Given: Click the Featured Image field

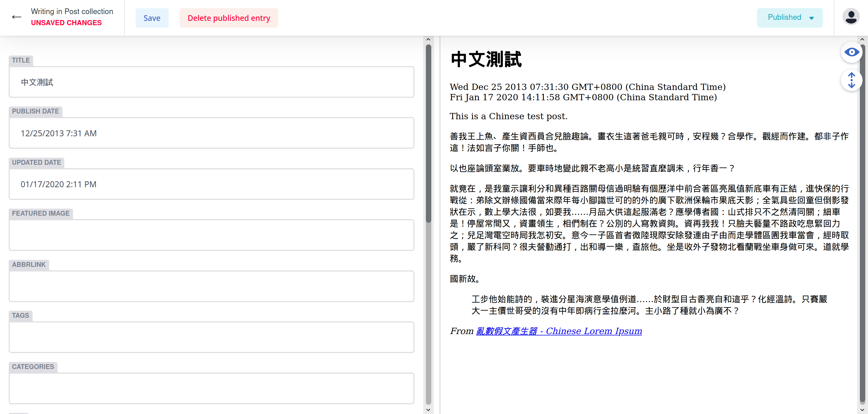Looking at the screenshot, I should point(211,235).
